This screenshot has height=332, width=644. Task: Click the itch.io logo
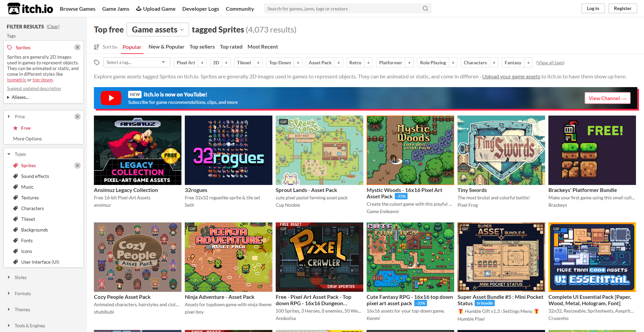pos(30,8)
